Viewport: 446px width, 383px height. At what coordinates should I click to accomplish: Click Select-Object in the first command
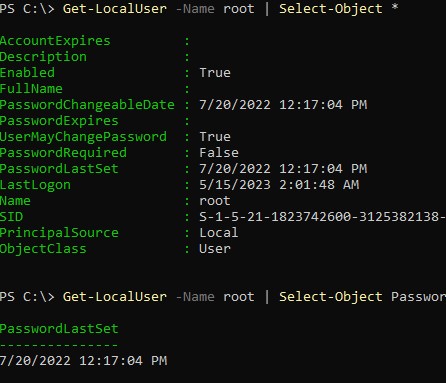(x=331, y=9)
